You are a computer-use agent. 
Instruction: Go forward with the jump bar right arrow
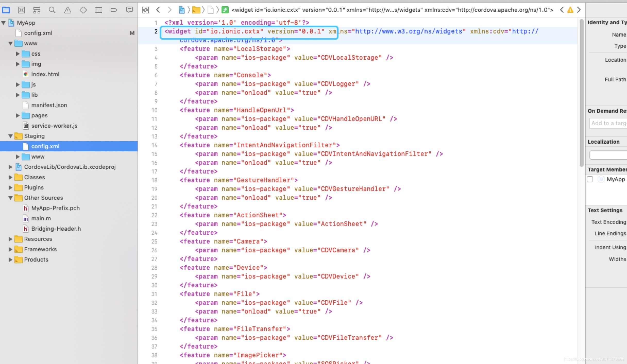[x=169, y=10]
